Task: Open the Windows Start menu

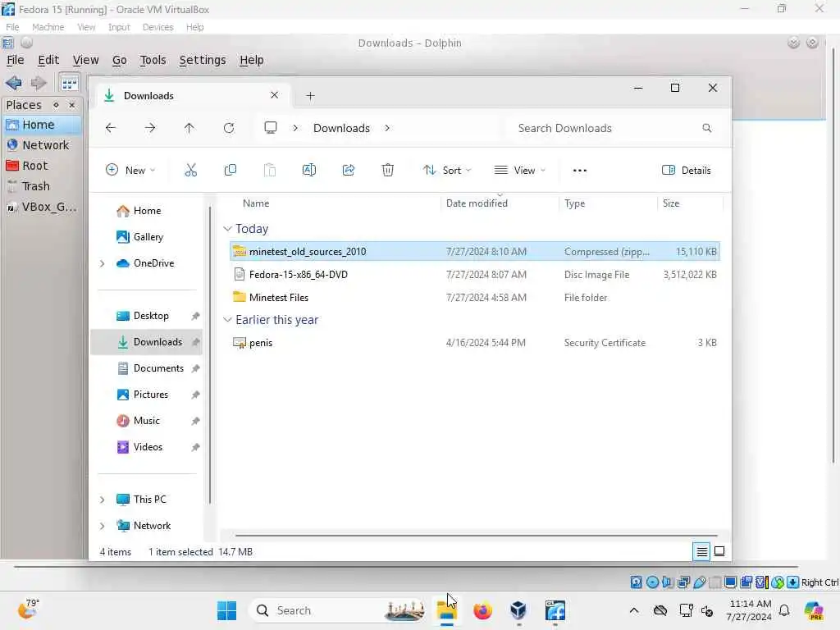Action: tap(226, 610)
